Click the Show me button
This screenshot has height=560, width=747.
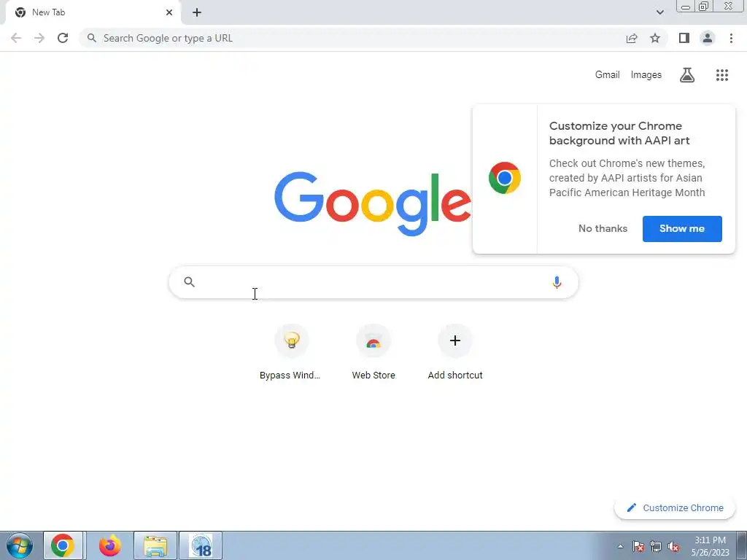click(x=682, y=228)
